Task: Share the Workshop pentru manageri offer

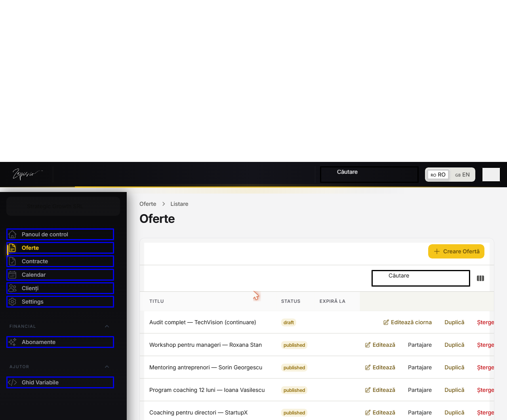Action: point(420,345)
